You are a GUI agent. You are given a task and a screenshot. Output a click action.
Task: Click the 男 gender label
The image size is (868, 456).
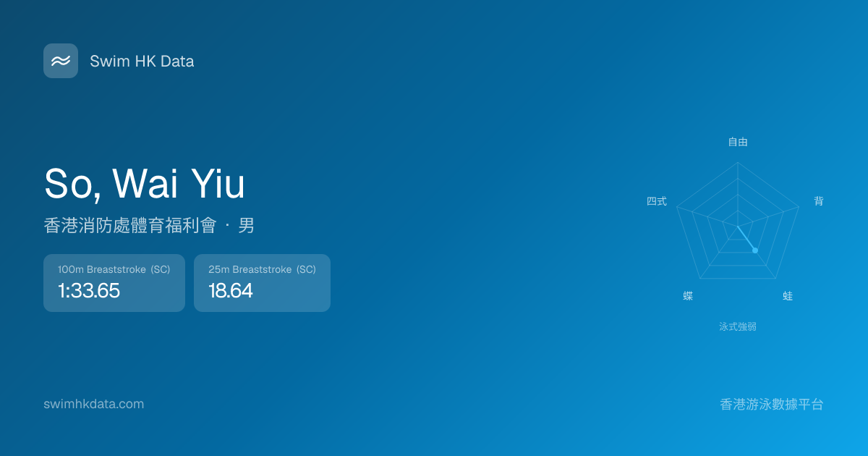coord(247,226)
